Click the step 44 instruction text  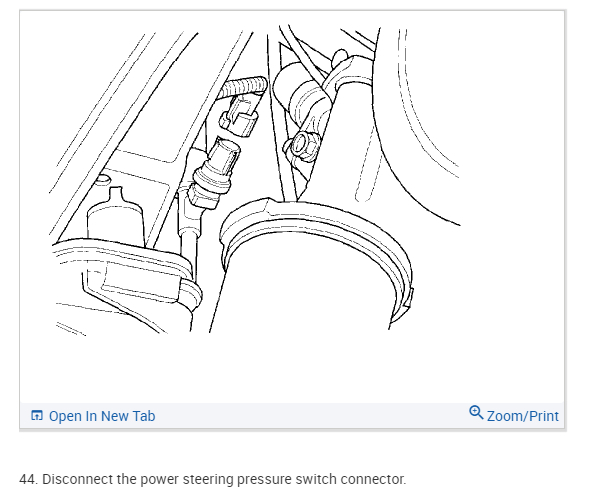tap(212, 479)
